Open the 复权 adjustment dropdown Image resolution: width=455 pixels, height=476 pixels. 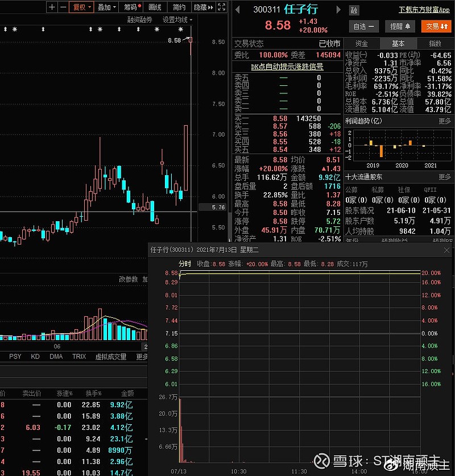pos(82,7)
